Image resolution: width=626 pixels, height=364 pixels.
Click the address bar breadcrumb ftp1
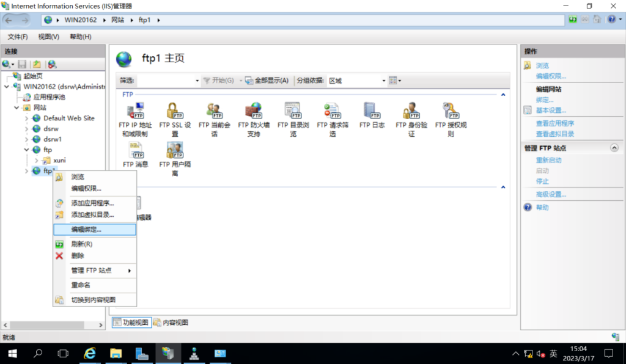(x=144, y=20)
